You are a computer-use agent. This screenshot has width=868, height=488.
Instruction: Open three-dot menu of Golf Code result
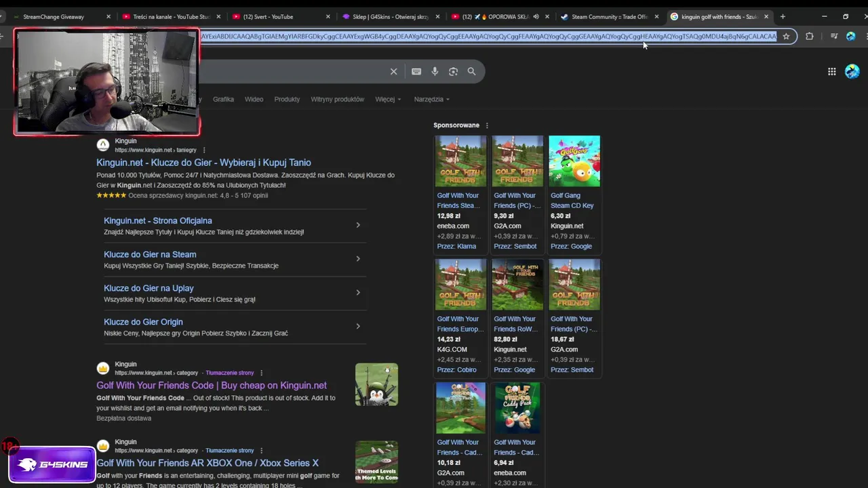(x=261, y=373)
